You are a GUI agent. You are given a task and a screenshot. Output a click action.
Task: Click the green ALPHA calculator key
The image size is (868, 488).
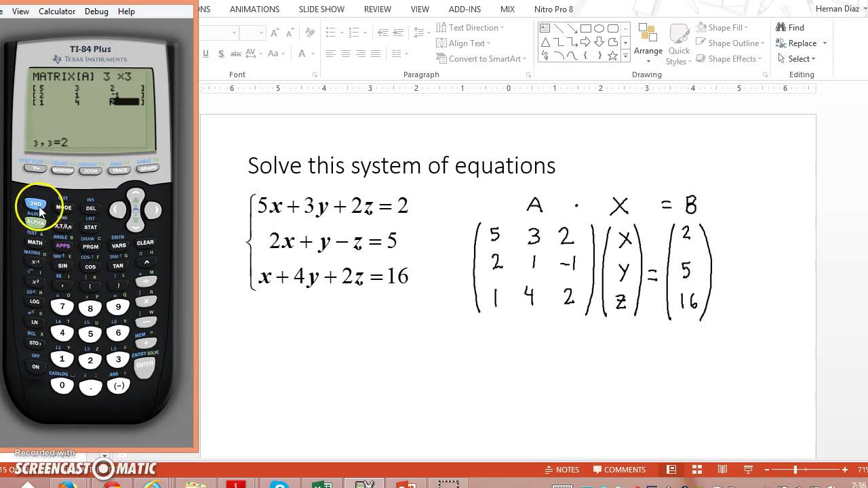pyautogui.click(x=35, y=222)
